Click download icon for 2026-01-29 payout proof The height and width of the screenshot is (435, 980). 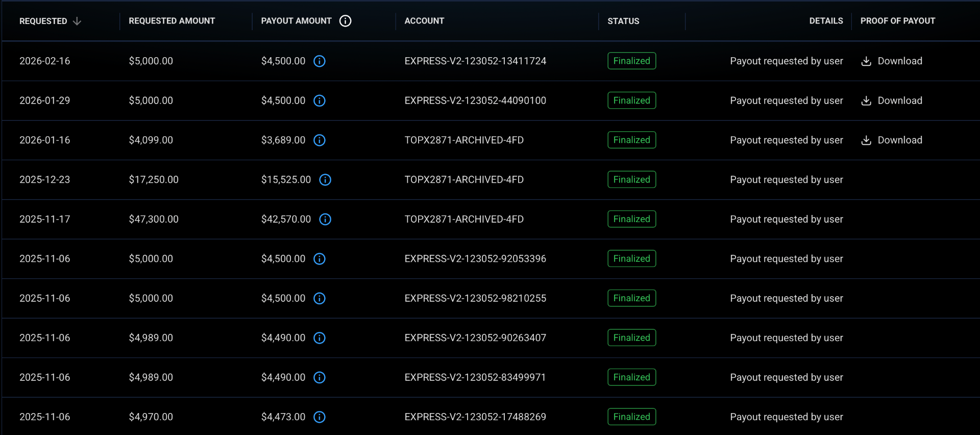tap(866, 101)
